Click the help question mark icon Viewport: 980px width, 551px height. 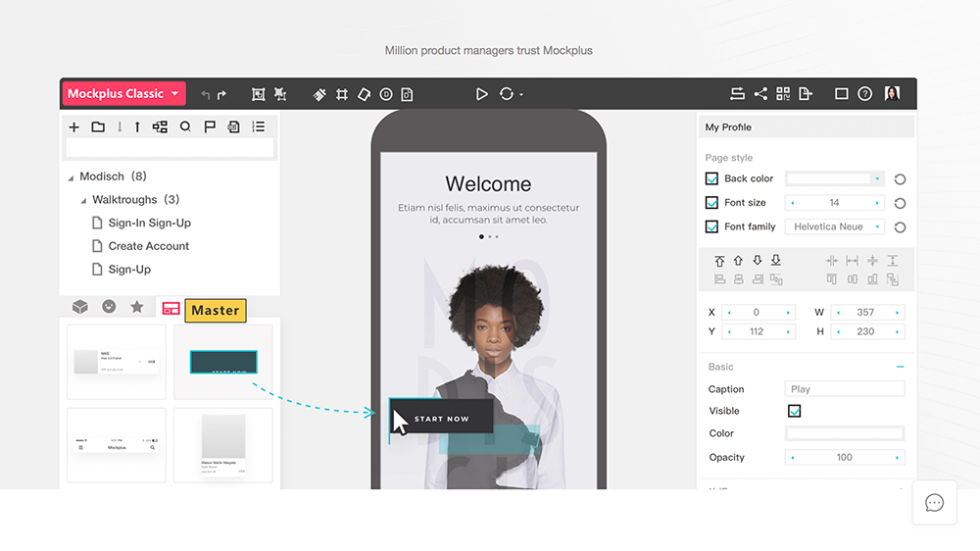[x=864, y=94]
